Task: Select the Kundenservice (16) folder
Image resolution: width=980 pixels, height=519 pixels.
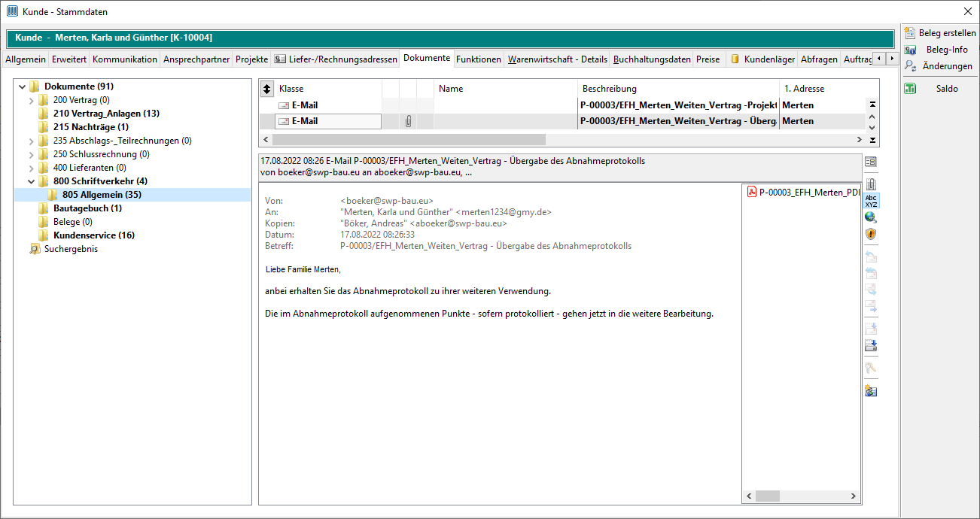Action: click(x=94, y=235)
